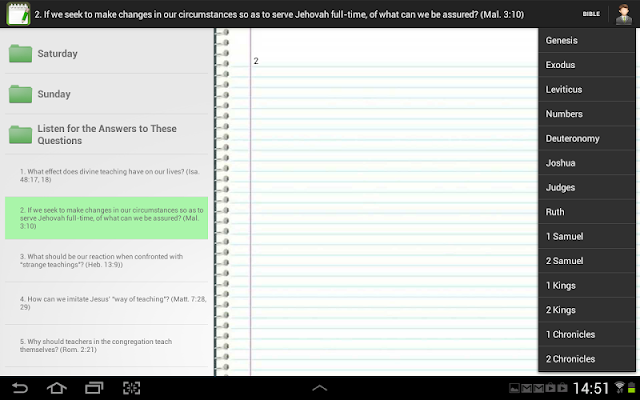Click the Listen for the Answers folder icon

tap(20, 135)
